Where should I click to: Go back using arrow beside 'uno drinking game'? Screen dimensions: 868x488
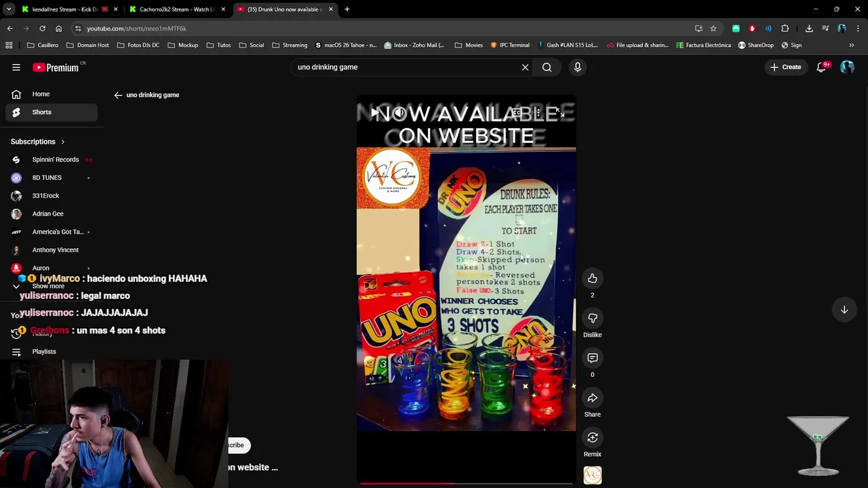118,95
